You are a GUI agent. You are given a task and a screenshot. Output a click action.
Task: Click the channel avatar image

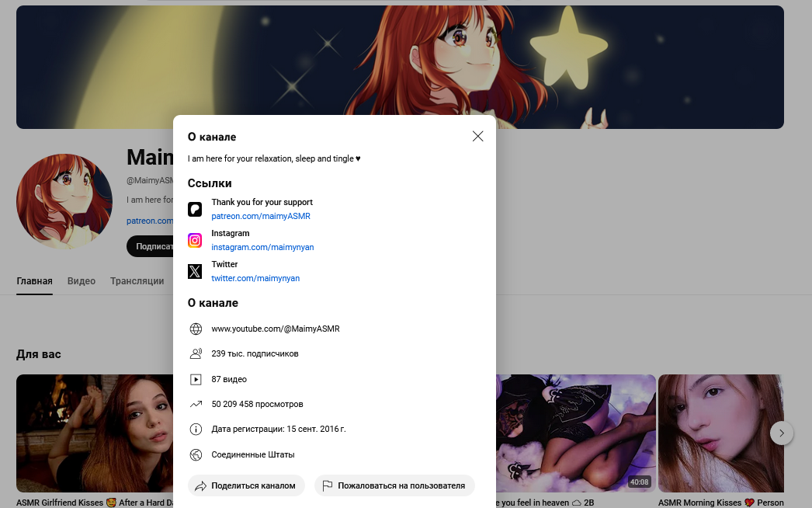click(x=64, y=201)
